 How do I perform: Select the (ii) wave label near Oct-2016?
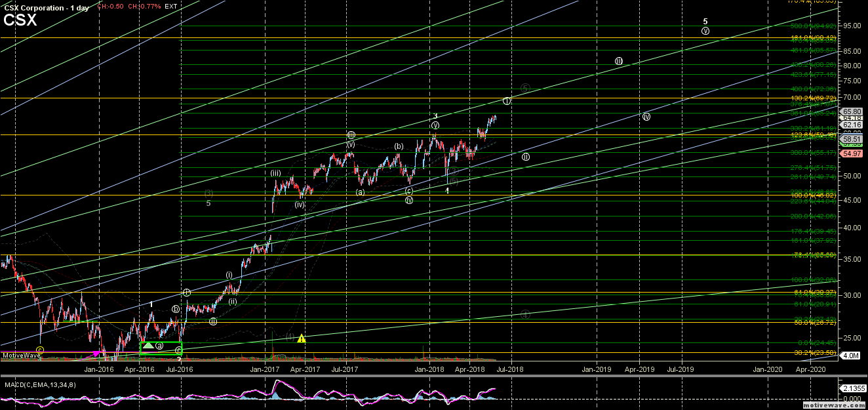(233, 302)
